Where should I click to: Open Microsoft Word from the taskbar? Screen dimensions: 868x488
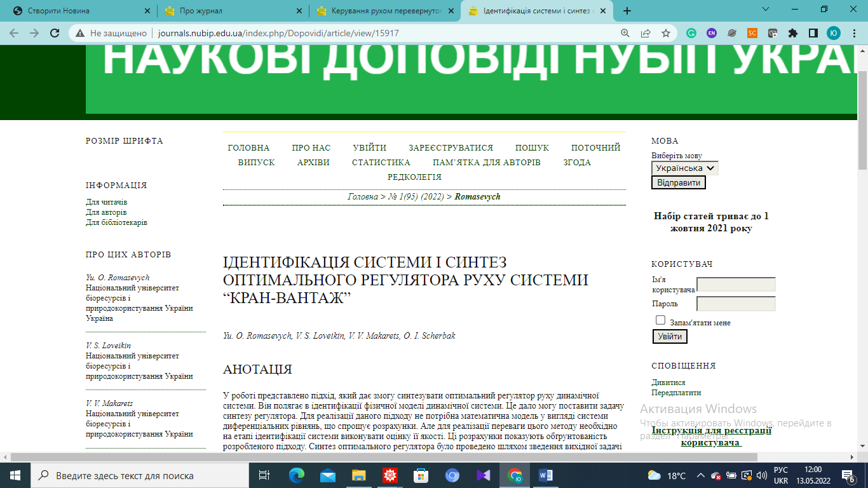pos(546,475)
